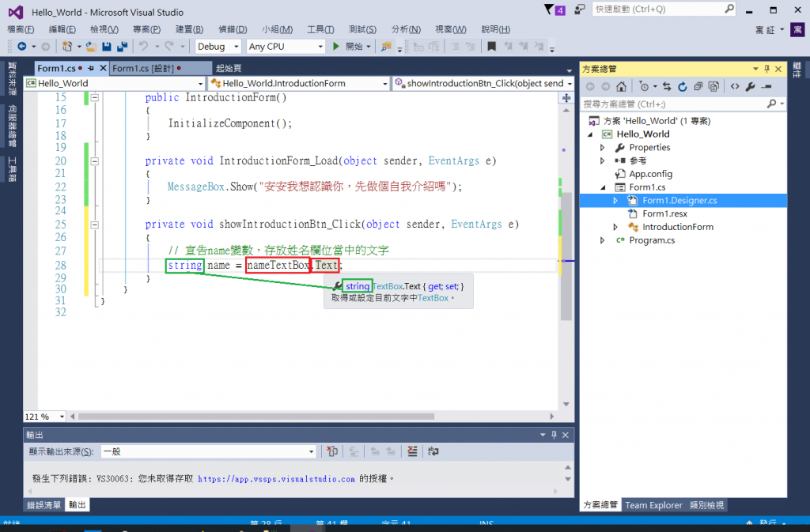Switch to the Team Explorer tab

(x=653, y=505)
